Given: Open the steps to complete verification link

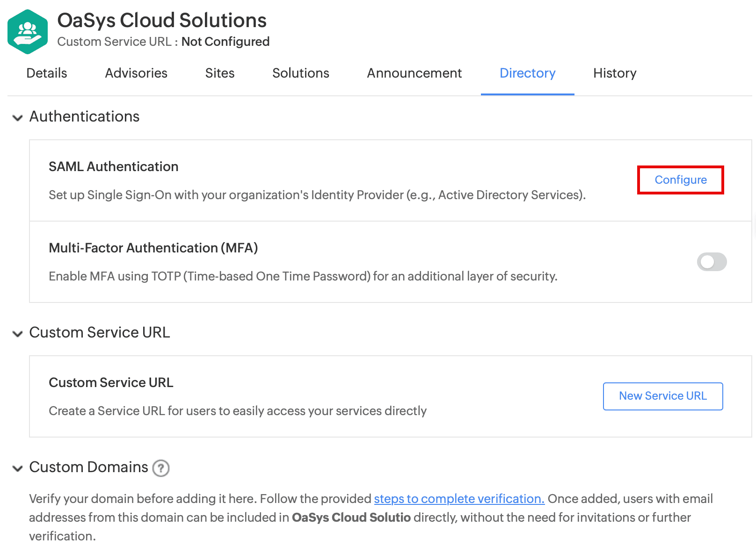Looking at the screenshot, I should click(459, 499).
